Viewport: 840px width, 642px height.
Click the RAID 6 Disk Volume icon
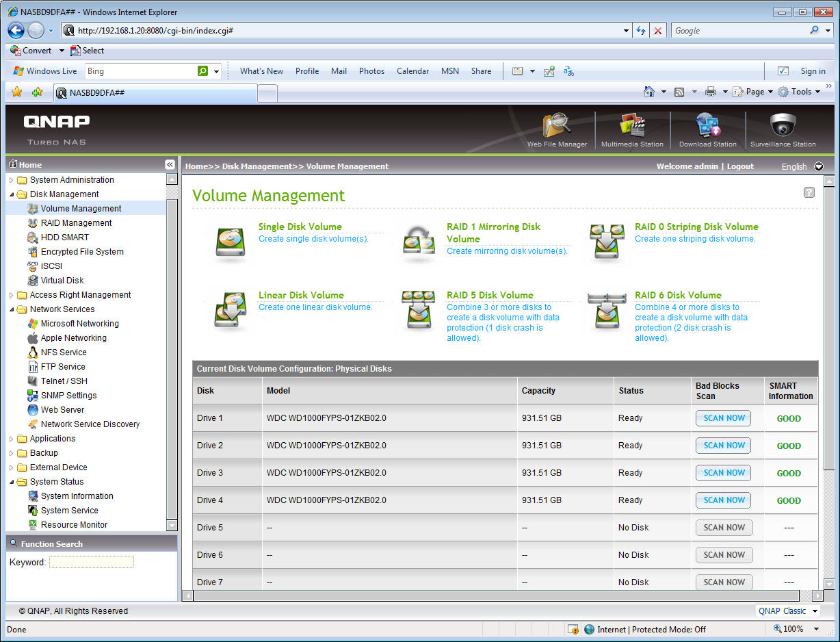coord(607,311)
